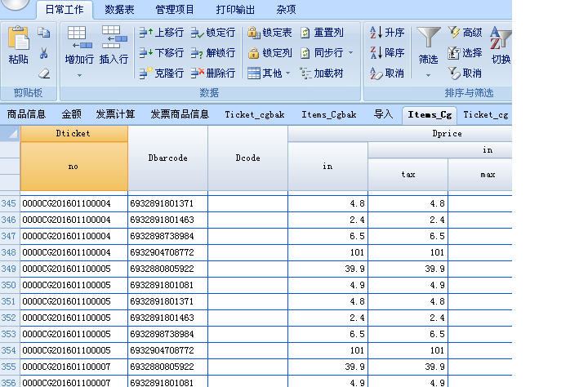
Task: Click the 增加行 add row icon
Action: coord(79,38)
